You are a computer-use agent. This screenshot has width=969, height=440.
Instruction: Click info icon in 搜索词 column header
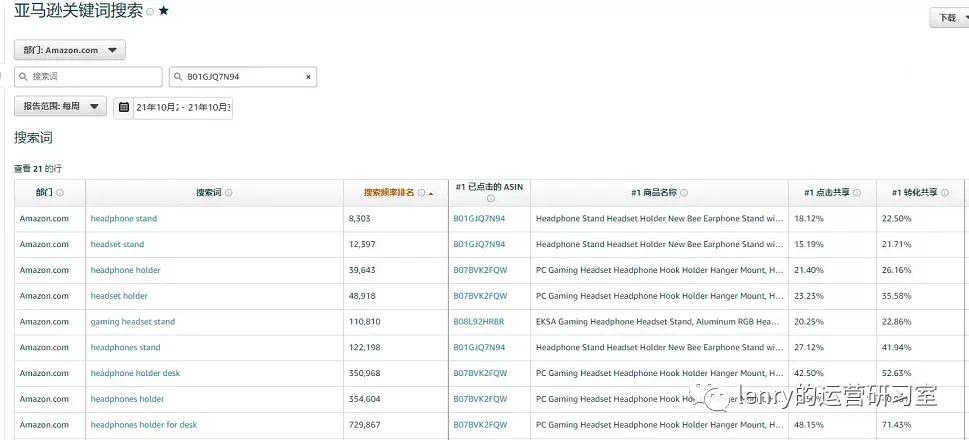pyautogui.click(x=229, y=193)
